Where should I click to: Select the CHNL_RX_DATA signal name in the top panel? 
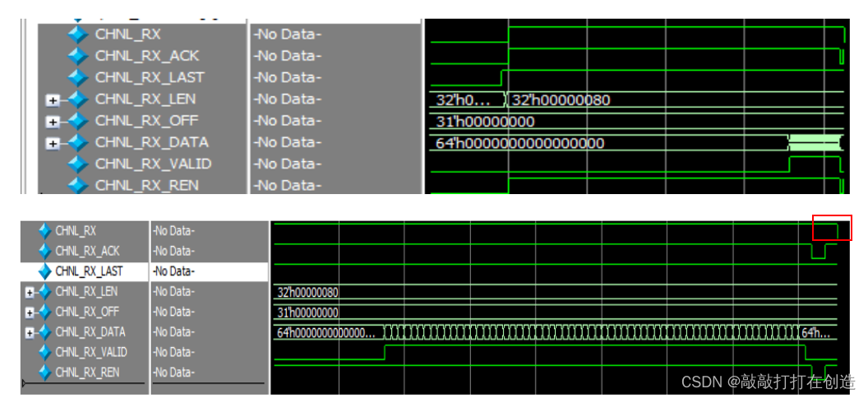(x=152, y=143)
